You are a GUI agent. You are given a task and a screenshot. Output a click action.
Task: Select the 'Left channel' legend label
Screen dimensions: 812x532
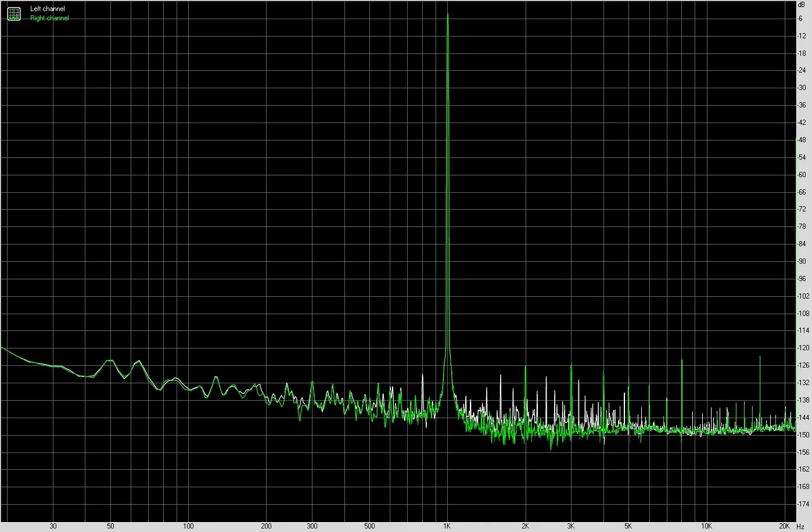tap(48, 9)
